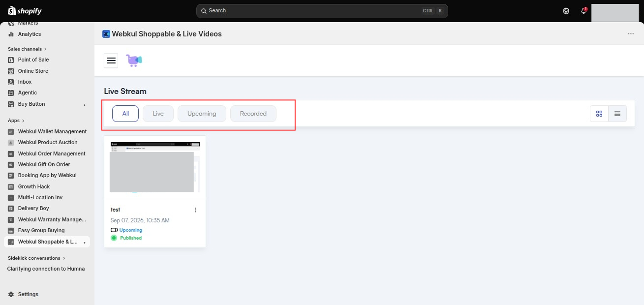Open the test live stream thumbnail
This screenshot has width=644, height=305.
tap(155, 167)
